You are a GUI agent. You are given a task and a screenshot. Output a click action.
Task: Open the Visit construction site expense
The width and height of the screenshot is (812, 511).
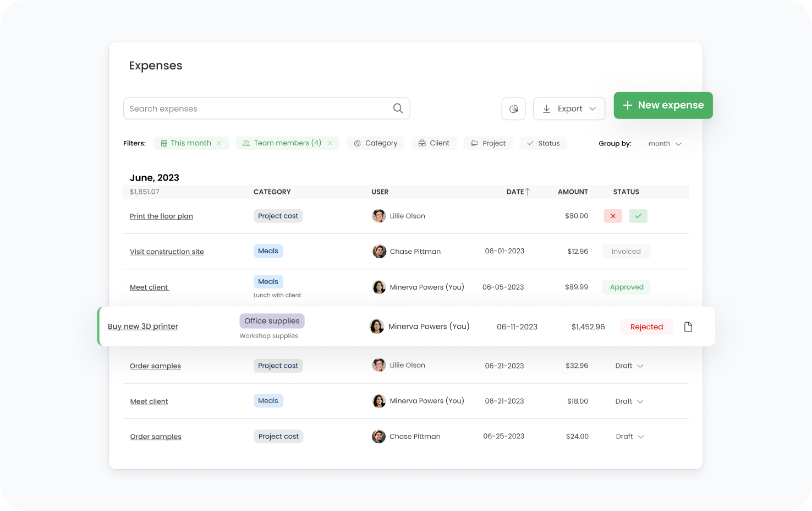[167, 252]
